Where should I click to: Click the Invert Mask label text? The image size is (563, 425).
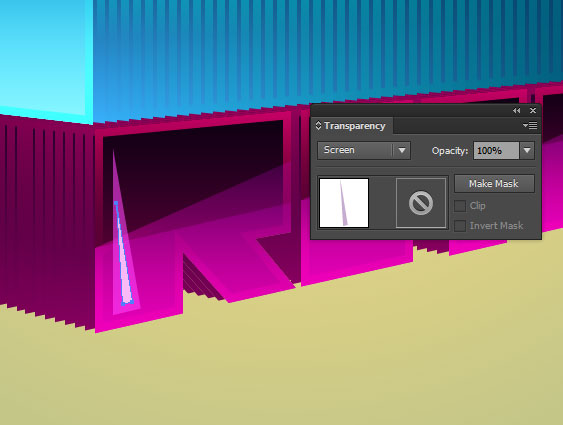[496, 226]
